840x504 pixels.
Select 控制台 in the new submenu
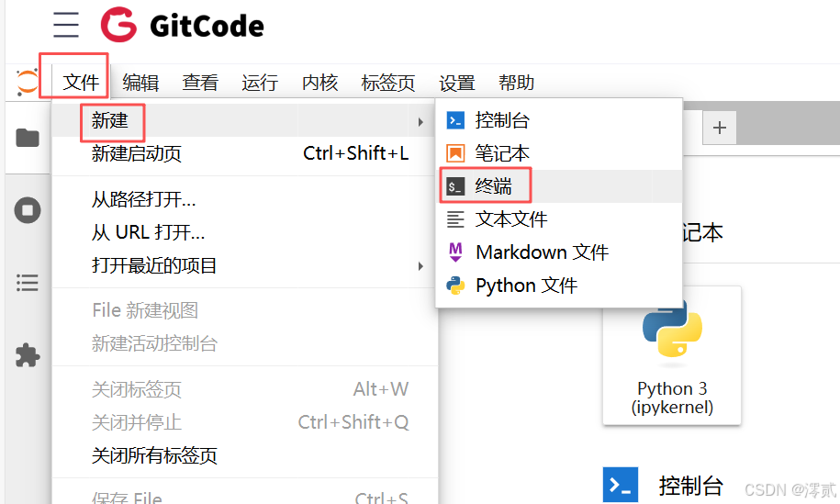[559, 120]
